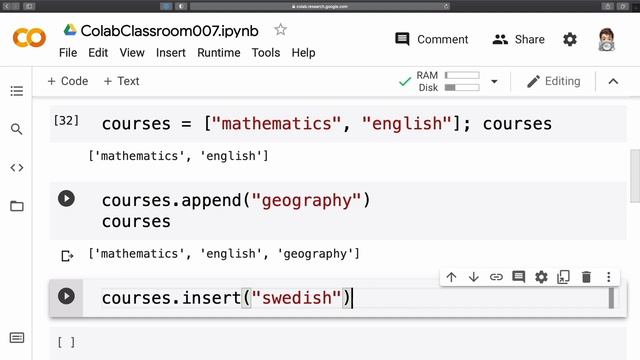The height and width of the screenshot is (360, 640).
Task: Switch the Editing mode
Action: click(553, 81)
